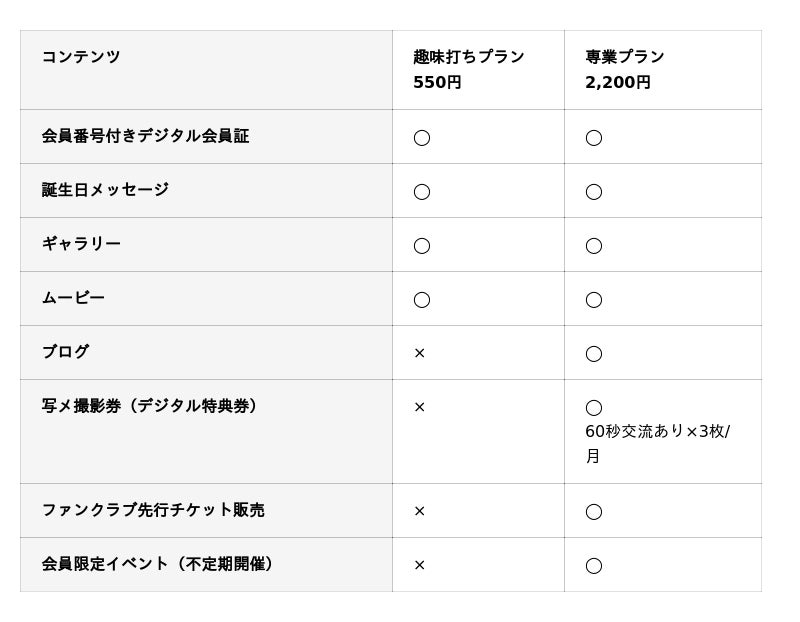Click circle for 誕生日メッセージ in 専業プラン column

(594, 191)
